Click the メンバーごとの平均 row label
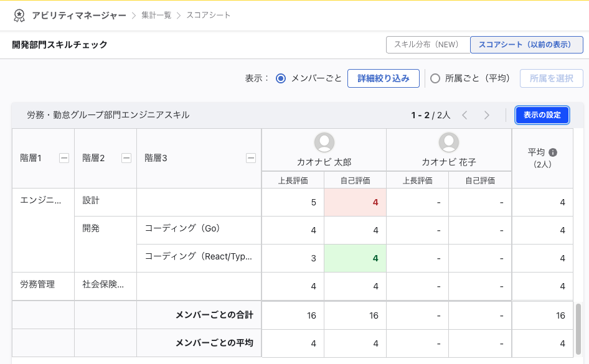589x364 pixels. coord(214,343)
